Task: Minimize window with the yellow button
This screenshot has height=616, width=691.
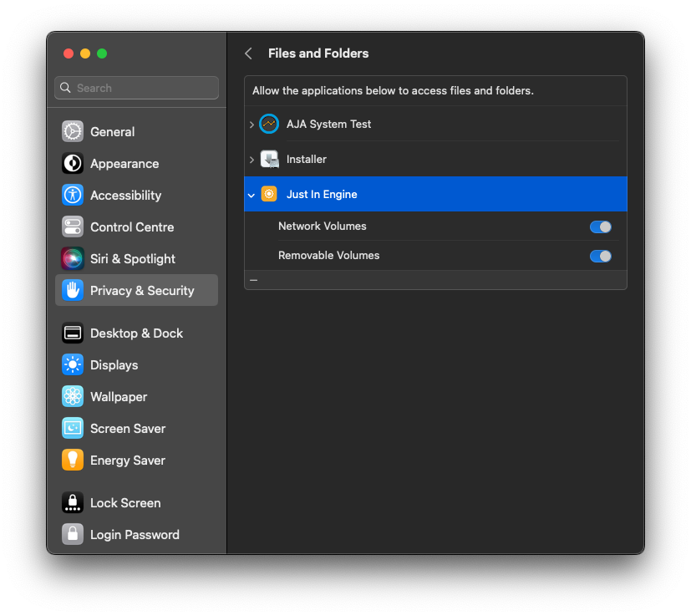Action: pyautogui.click(x=85, y=53)
